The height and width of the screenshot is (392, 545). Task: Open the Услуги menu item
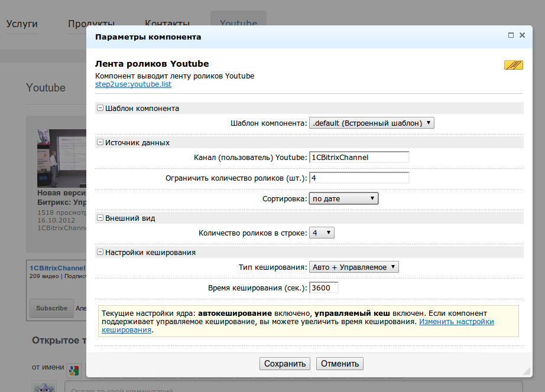pos(22,24)
